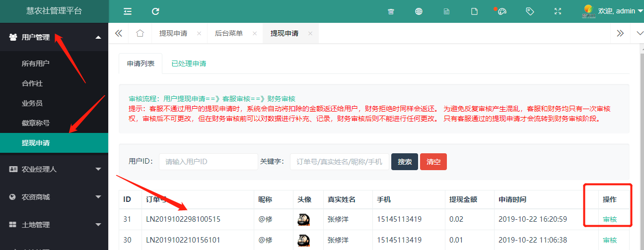Image resolution: width=644 pixels, height=250 pixels.
Task: Open the color palette theme icon
Action: tap(502, 11)
